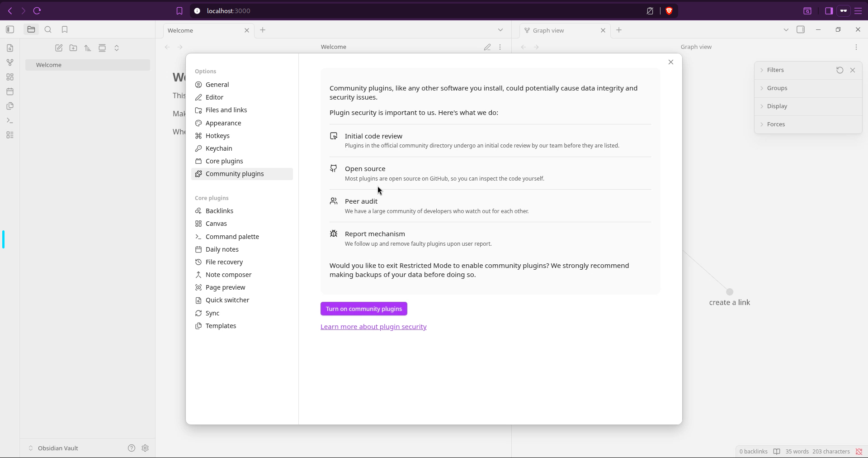The width and height of the screenshot is (868, 458).
Task: Open the search pane icon
Action: tap(48, 29)
